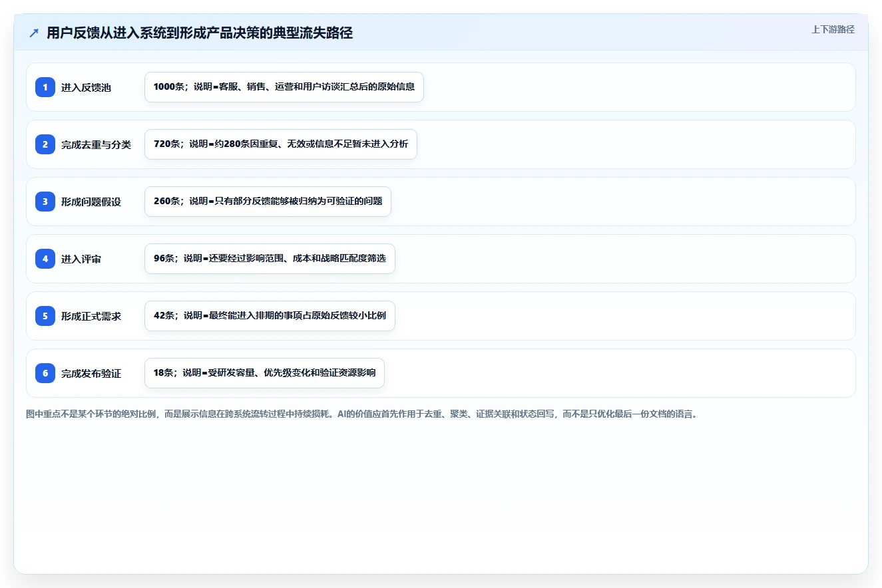This screenshot has height=588, width=882.
Task: Click the 上下游路径 label
Action: 833,29
